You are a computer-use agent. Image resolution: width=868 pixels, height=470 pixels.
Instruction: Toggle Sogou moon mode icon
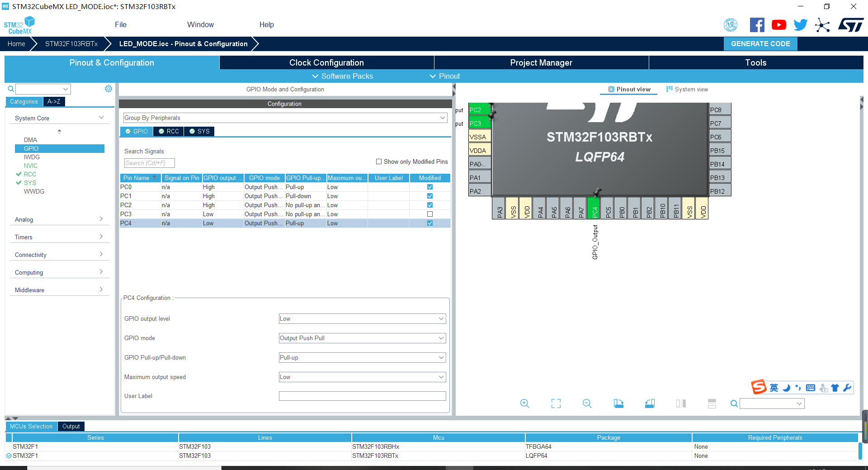coord(787,388)
